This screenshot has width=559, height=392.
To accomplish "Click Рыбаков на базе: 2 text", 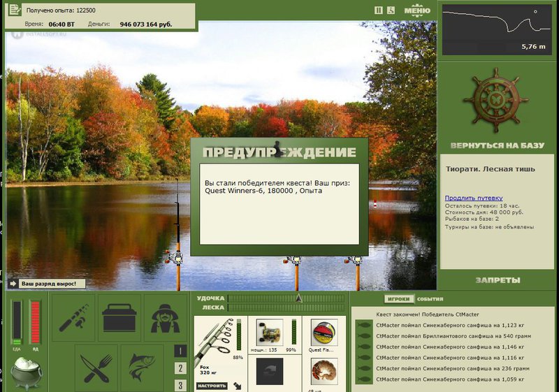I will click(x=472, y=219).
